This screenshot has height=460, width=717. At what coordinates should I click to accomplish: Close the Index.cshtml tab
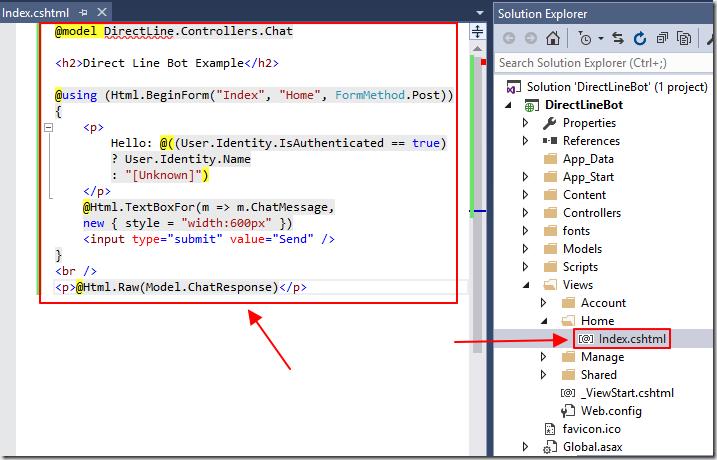(x=102, y=12)
